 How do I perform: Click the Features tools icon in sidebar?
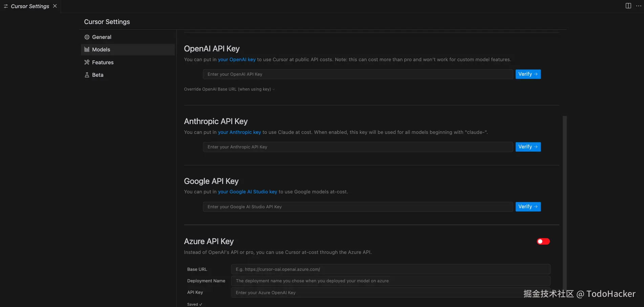(x=87, y=62)
